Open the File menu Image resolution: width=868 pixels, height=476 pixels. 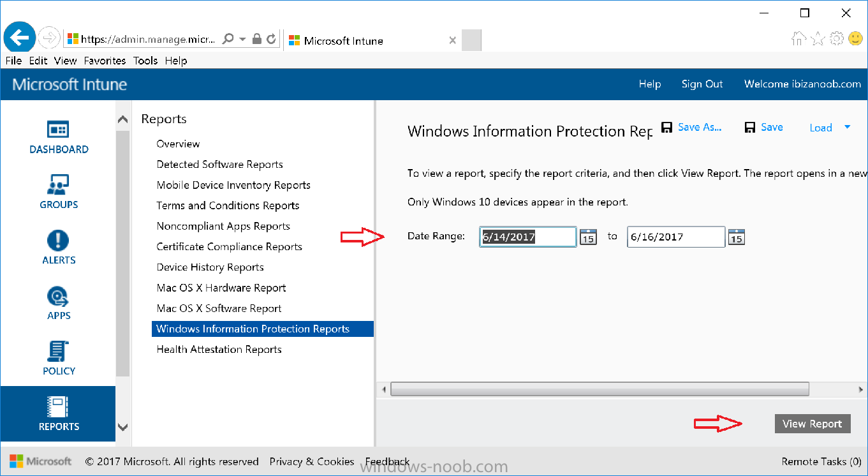13,61
